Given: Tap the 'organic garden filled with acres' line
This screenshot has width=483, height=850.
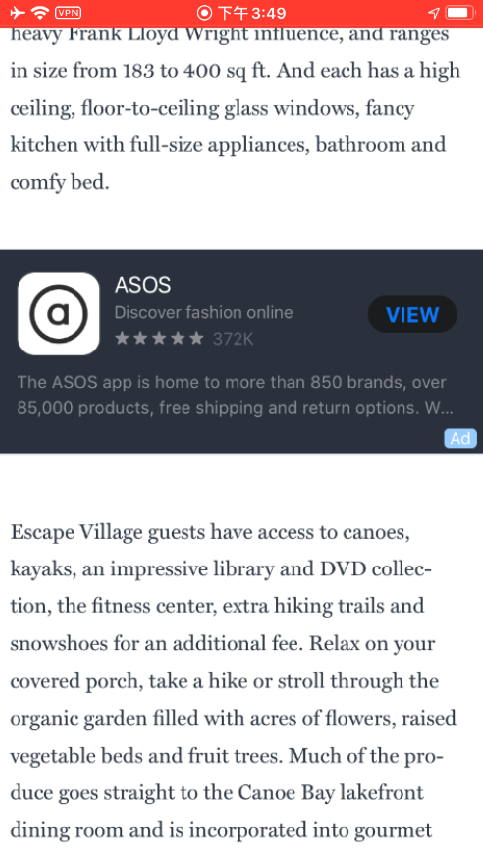Looking at the screenshot, I should coord(234,718).
